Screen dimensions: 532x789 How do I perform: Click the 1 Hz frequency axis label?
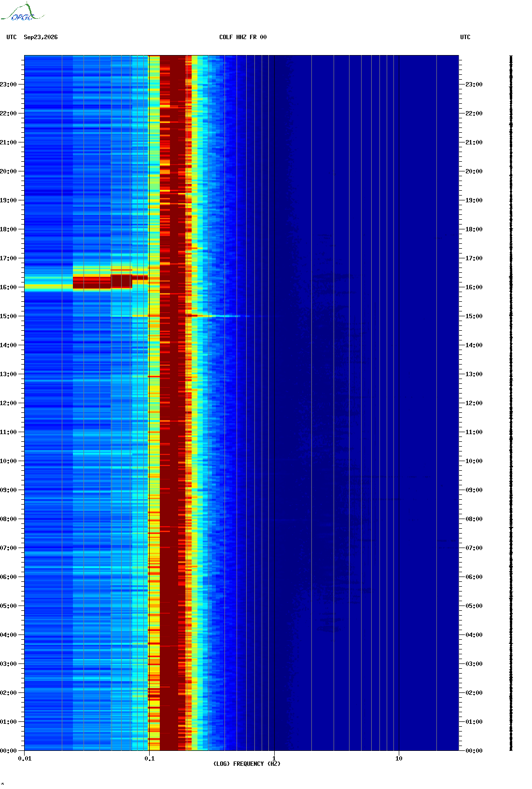[274, 759]
